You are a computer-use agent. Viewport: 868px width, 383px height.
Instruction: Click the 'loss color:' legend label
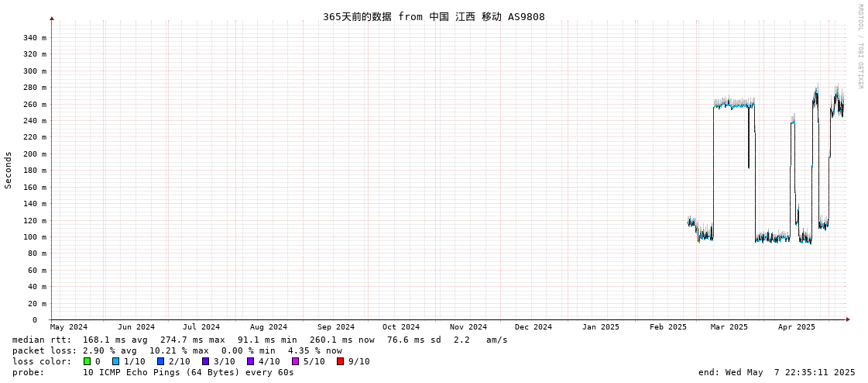point(42,361)
